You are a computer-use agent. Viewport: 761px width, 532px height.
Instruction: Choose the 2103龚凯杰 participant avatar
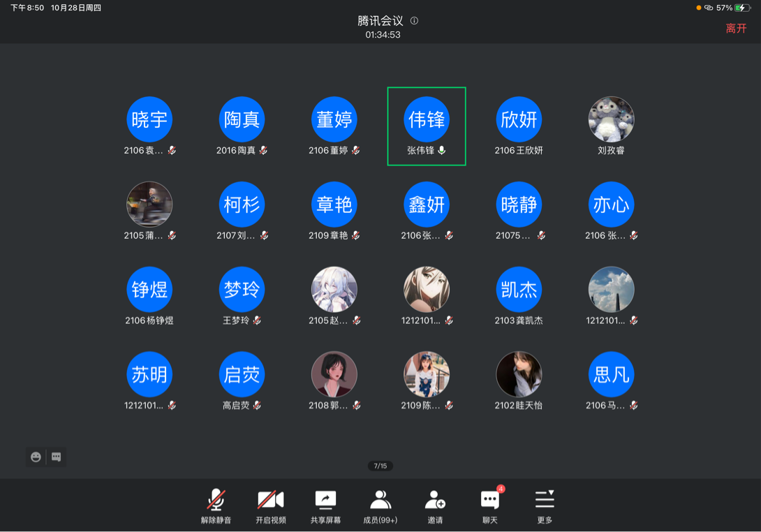click(x=519, y=290)
